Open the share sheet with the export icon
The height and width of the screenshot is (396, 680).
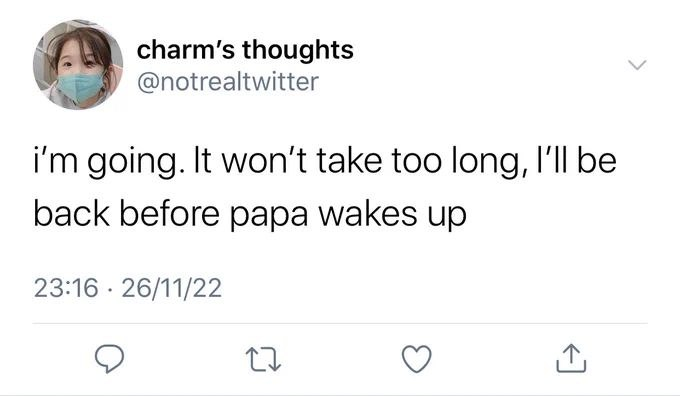click(571, 359)
